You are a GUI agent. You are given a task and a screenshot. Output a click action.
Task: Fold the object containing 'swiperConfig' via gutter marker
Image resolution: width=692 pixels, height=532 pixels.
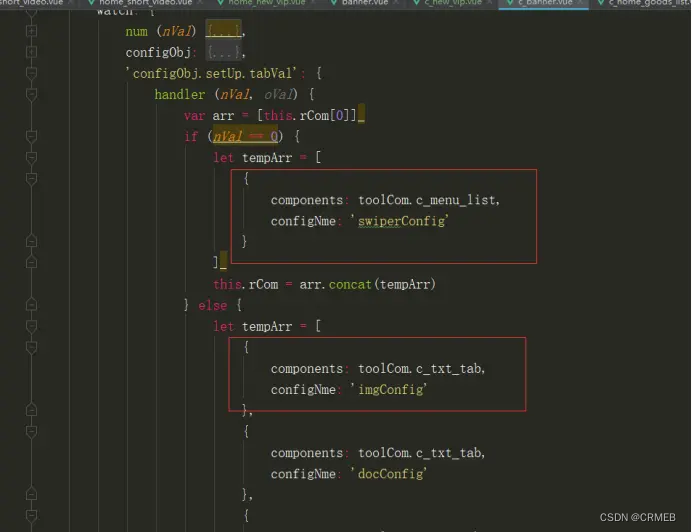point(31,179)
